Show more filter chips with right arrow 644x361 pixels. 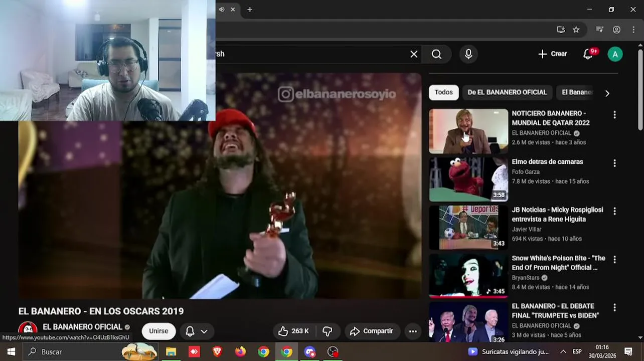click(x=607, y=93)
